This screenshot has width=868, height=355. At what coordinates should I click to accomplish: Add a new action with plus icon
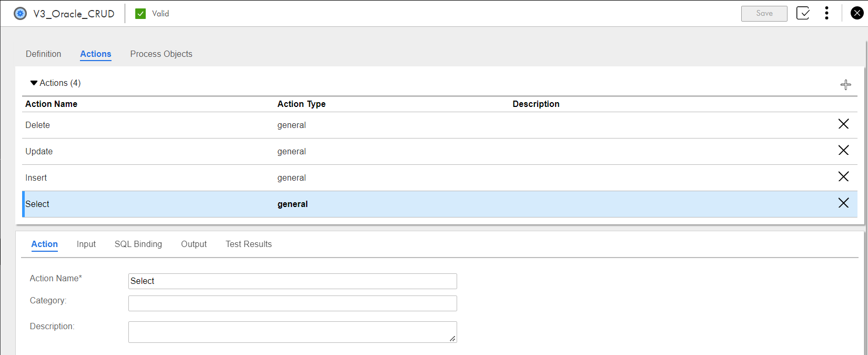pyautogui.click(x=846, y=85)
